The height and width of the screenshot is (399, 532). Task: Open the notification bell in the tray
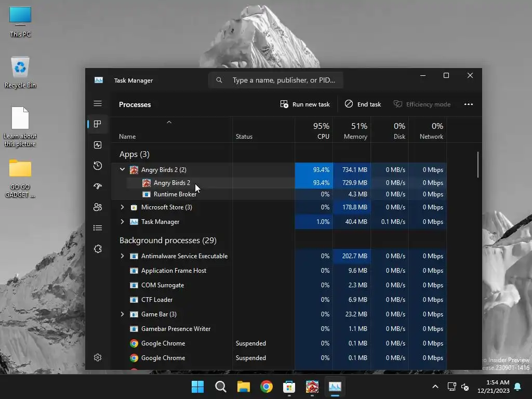coord(518,387)
